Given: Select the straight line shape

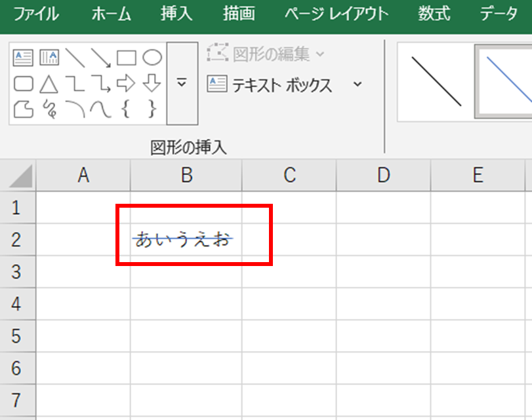Looking at the screenshot, I should [75, 58].
